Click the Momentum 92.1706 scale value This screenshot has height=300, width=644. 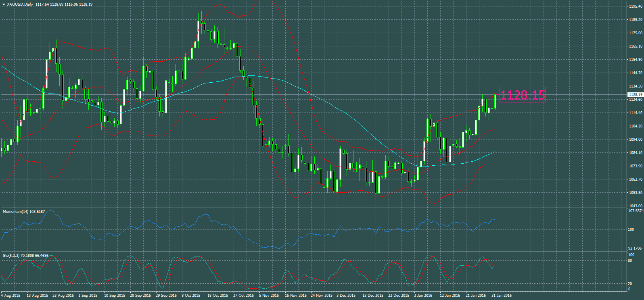point(636,248)
